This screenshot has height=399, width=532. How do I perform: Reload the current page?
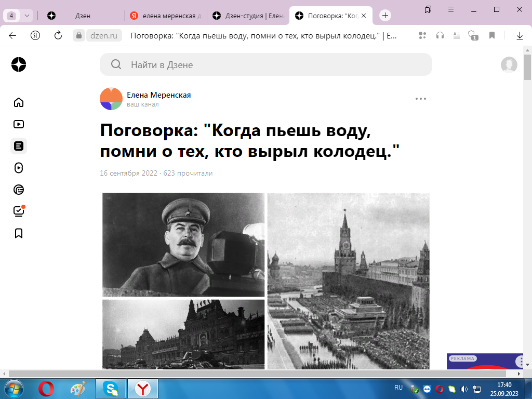click(x=58, y=35)
